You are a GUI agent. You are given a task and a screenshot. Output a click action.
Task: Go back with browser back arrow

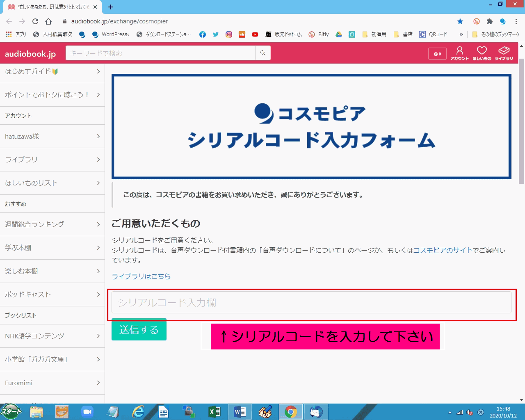[x=9, y=21]
